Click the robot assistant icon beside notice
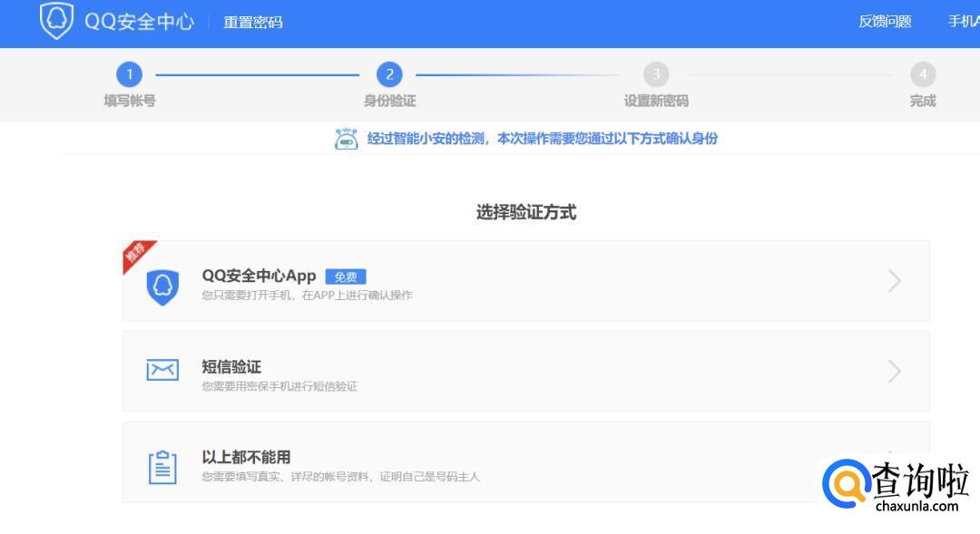This screenshot has width=980, height=534. pos(347,139)
